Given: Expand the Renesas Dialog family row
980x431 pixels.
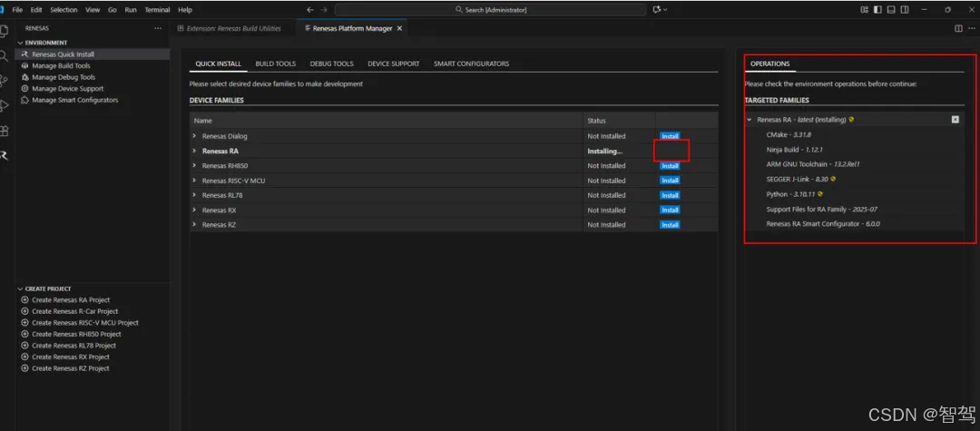Looking at the screenshot, I should pos(194,135).
